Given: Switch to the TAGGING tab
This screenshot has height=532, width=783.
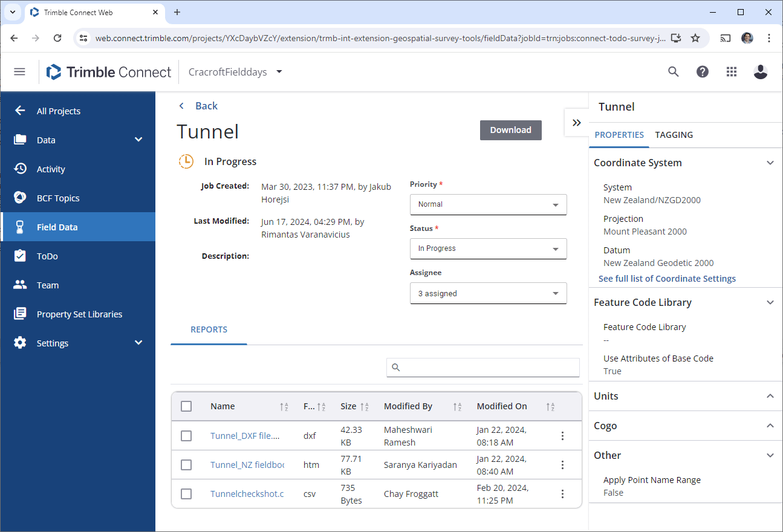Looking at the screenshot, I should click(674, 135).
